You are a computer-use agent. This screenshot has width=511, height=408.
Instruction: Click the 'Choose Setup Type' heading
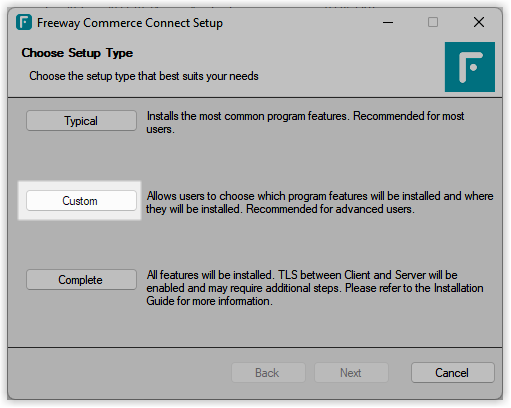77,53
